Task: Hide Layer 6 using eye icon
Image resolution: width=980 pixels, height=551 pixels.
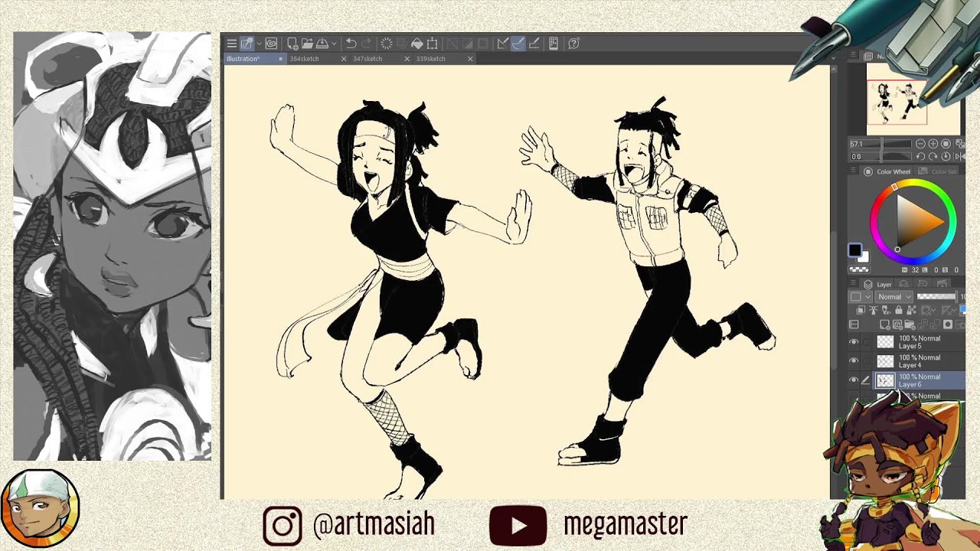Action: [x=854, y=380]
